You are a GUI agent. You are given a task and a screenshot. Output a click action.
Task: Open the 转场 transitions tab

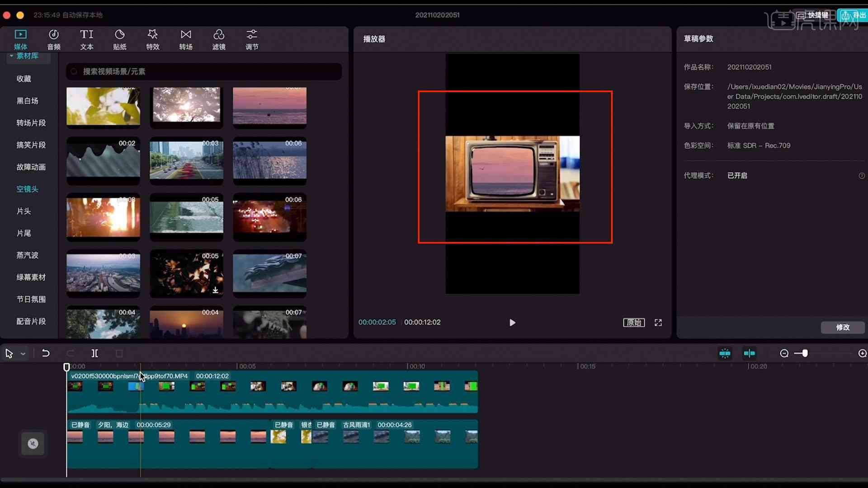click(x=186, y=39)
